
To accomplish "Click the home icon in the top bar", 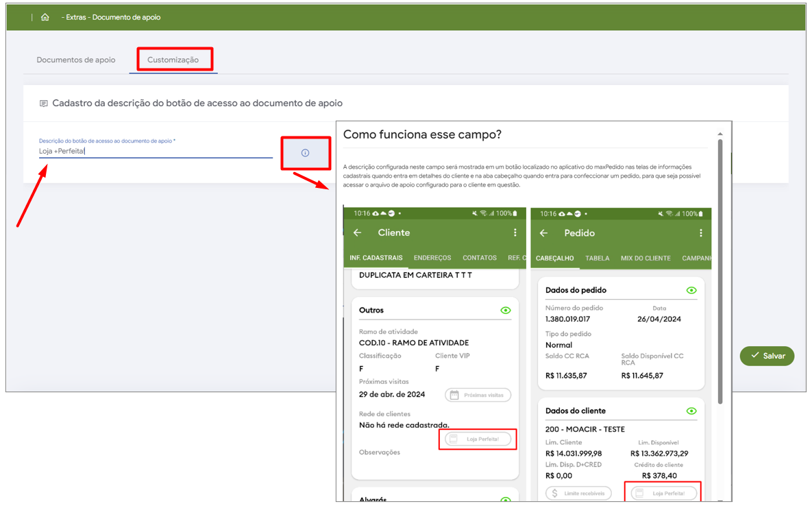I will pos(45,17).
